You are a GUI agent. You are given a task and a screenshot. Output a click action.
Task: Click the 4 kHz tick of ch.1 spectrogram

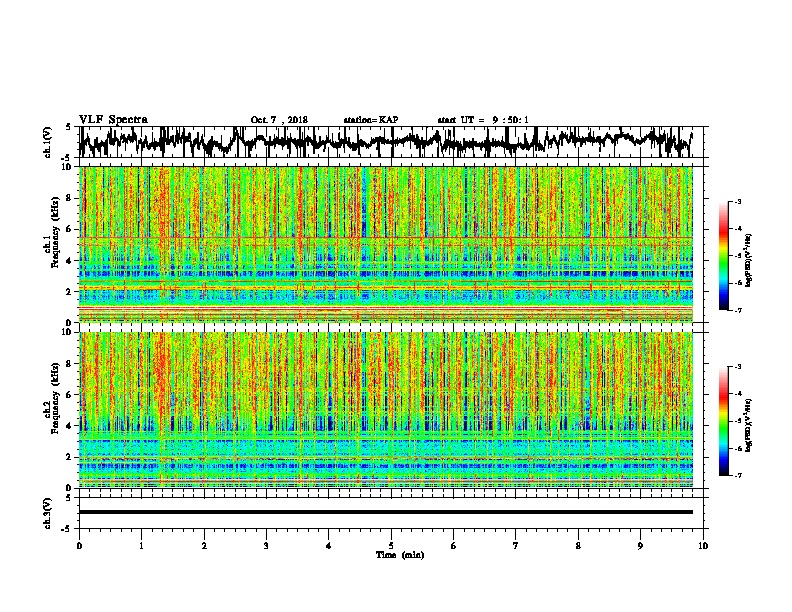[x=70, y=261]
